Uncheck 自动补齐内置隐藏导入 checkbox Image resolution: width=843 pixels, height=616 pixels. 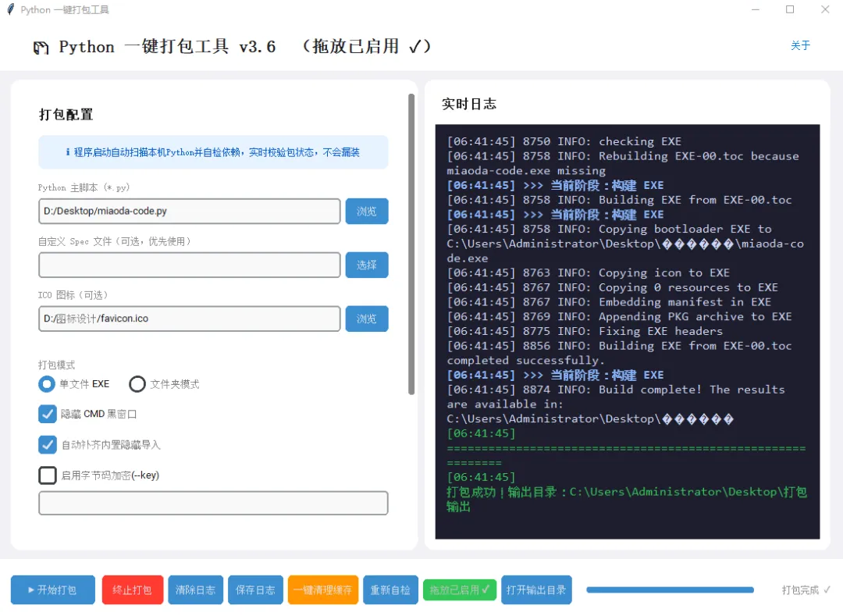click(48, 444)
